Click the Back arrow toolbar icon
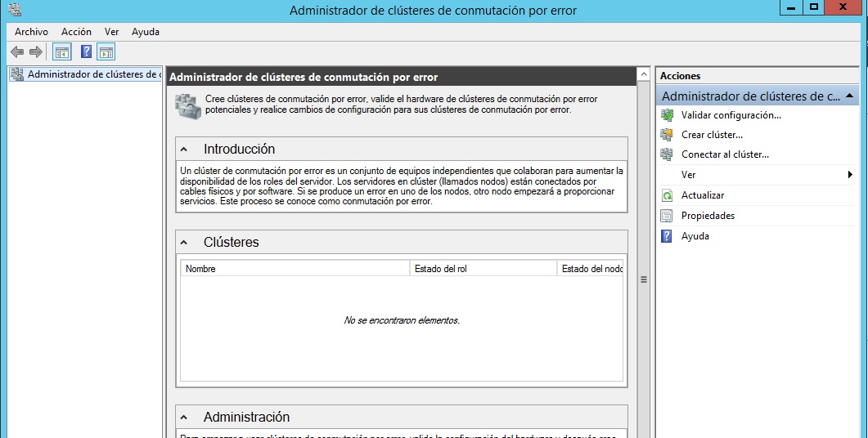868x438 pixels. tap(17, 52)
